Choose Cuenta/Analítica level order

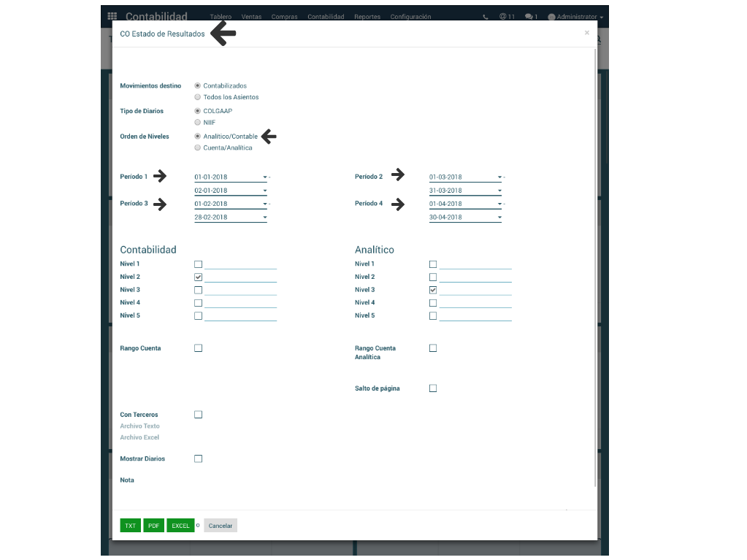pyautogui.click(x=198, y=147)
